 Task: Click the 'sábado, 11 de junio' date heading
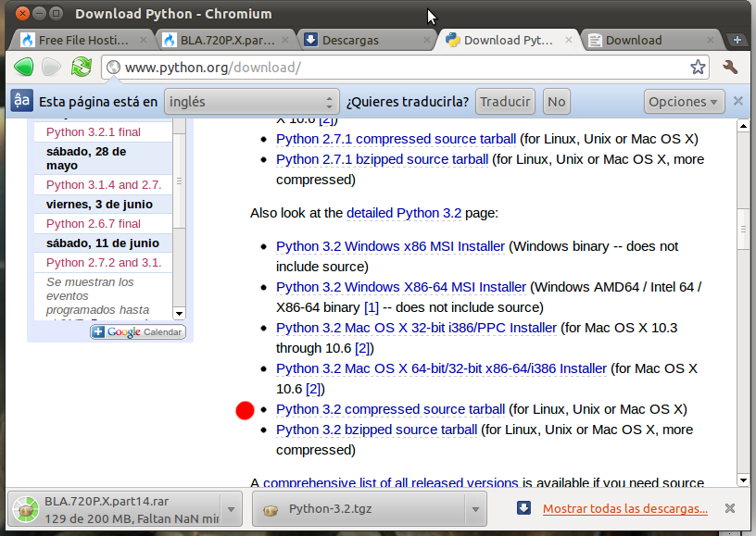click(103, 243)
